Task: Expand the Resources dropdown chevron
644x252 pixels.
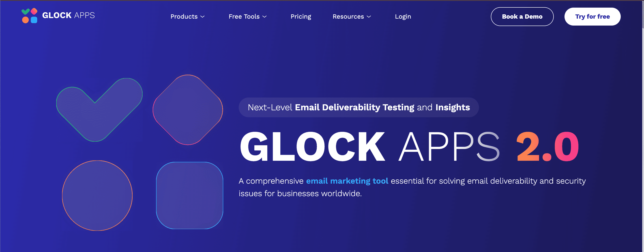Action: coord(369,17)
